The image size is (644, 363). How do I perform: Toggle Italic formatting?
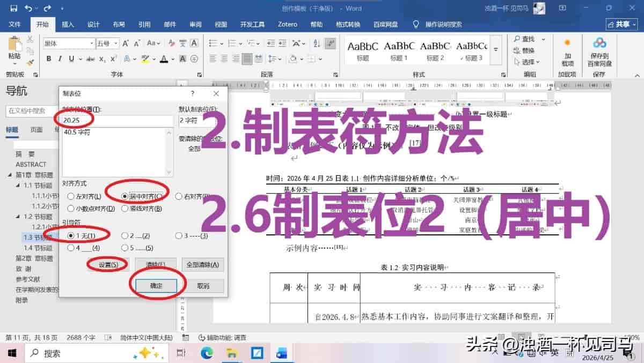(59, 58)
